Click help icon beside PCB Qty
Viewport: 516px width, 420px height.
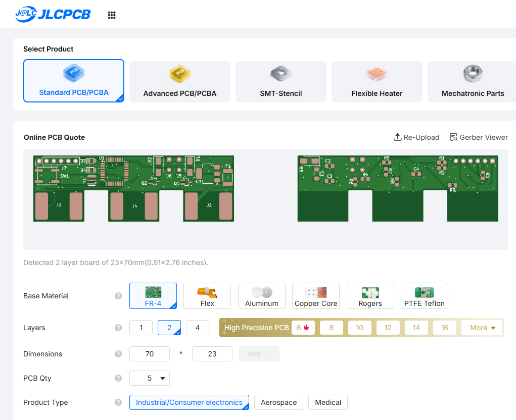pyautogui.click(x=118, y=378)
